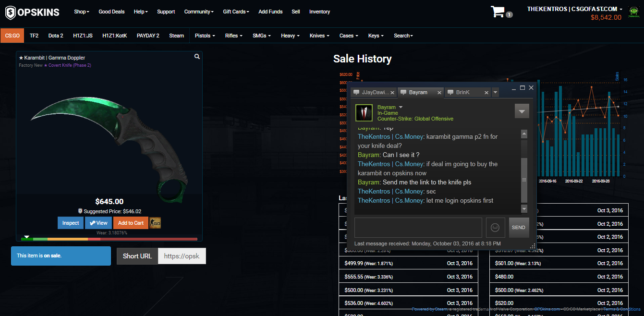Viewport: 644px width, 316px height.
Task: Click Bayram's avatar in chat window
Action: (x=365, y=113)
